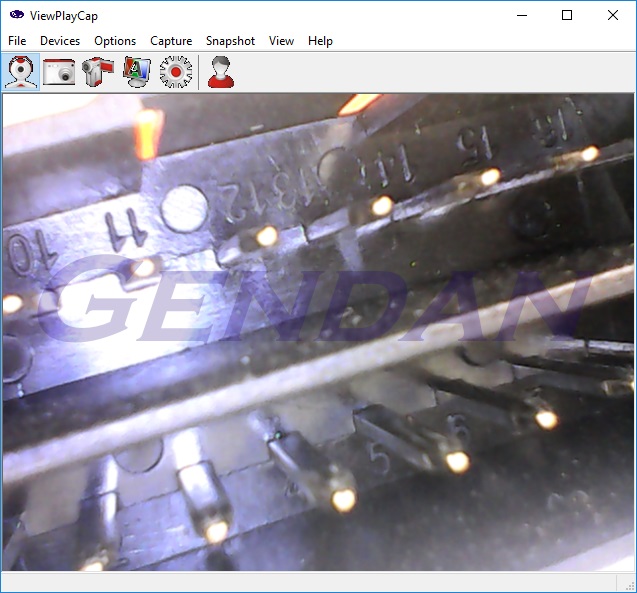
Task: Open the File menu
Action: (17, 41)
